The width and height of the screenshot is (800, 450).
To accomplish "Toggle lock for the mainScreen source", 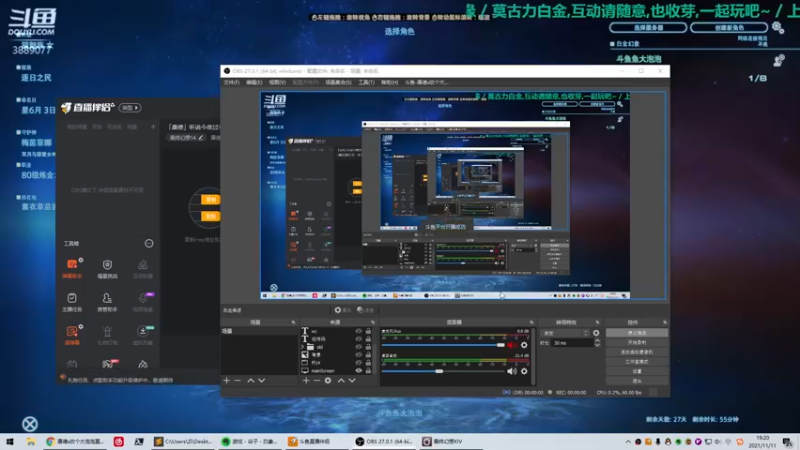I will click(368, 371).
